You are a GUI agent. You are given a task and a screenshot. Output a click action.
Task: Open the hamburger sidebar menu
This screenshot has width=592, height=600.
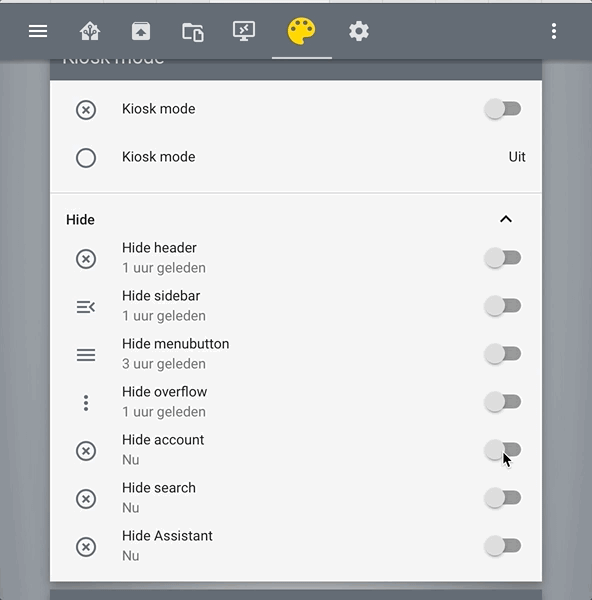[38, 31]
